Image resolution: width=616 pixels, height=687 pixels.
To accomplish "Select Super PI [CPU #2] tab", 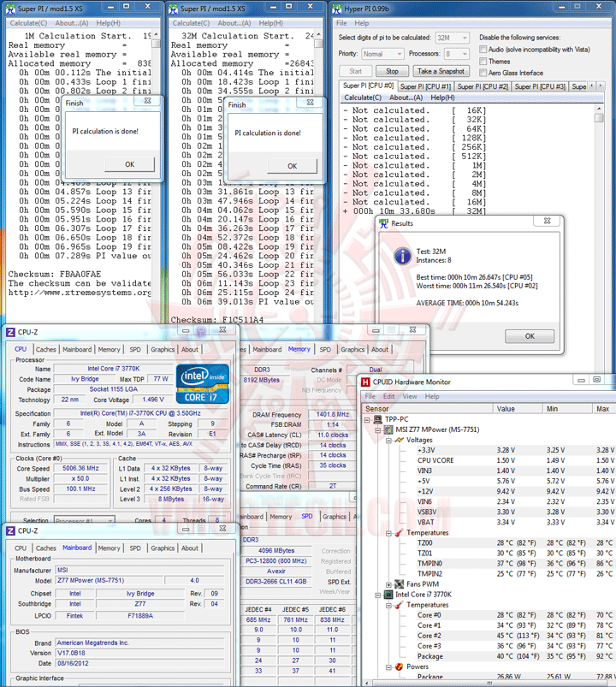I will click(483, 86).
